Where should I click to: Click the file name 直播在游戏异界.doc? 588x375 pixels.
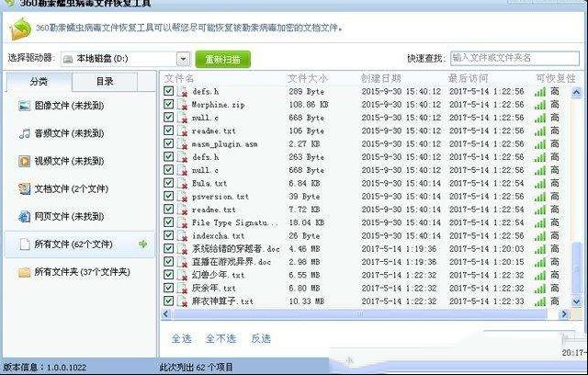point(232,262)
